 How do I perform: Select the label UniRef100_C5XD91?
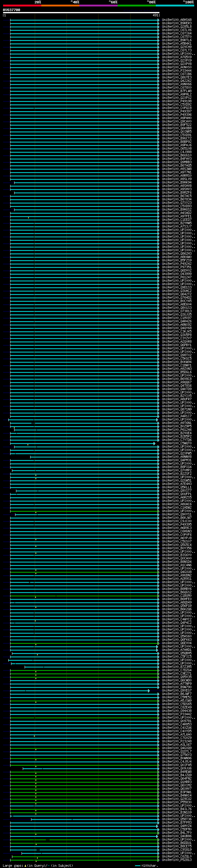click(x=177, y=135)
